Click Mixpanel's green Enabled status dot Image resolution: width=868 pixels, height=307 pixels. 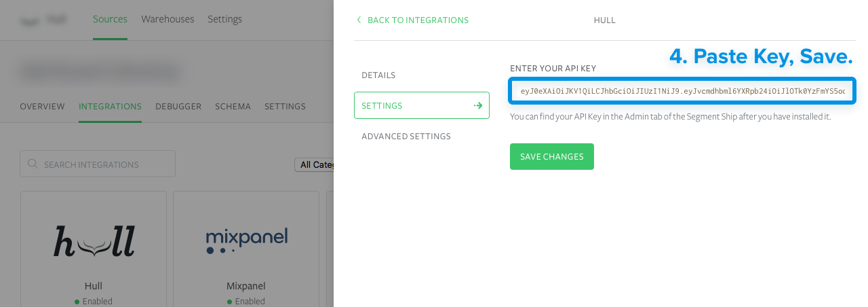coord(230,302)
